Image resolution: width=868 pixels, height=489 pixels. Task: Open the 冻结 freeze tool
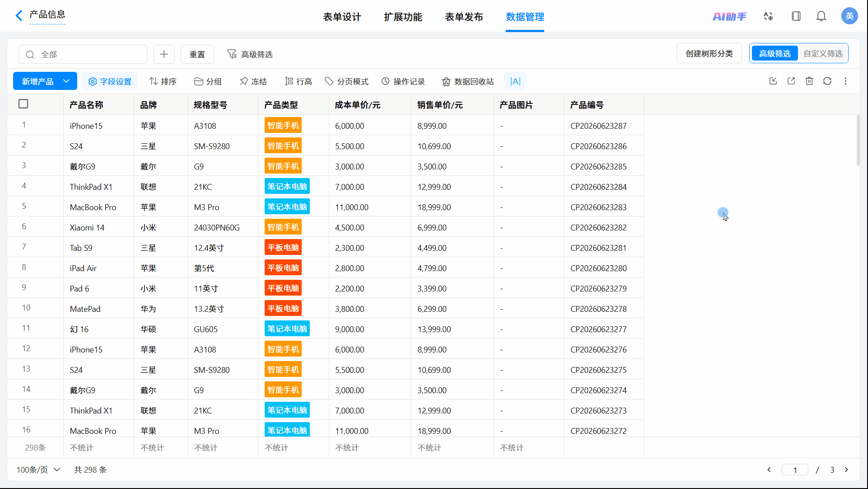[253, 81]
